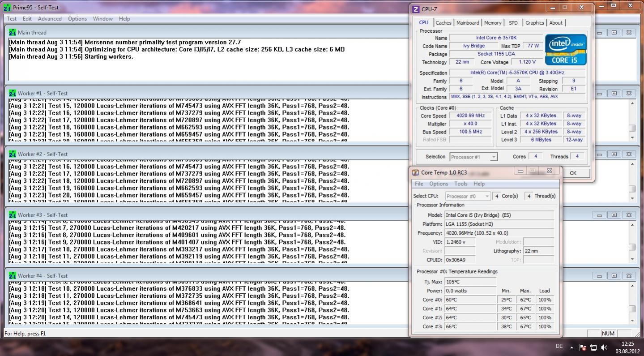Click the Core Temp title bar icon

click(x=416, y=172)
